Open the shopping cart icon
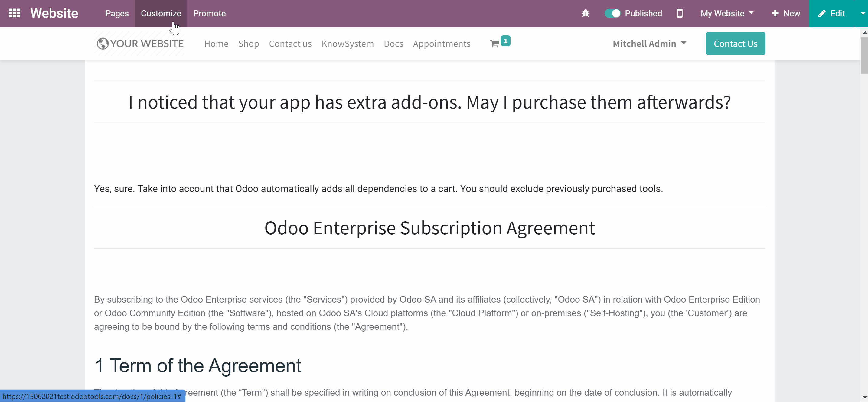The image size is (868, 402). click(494, 44)
